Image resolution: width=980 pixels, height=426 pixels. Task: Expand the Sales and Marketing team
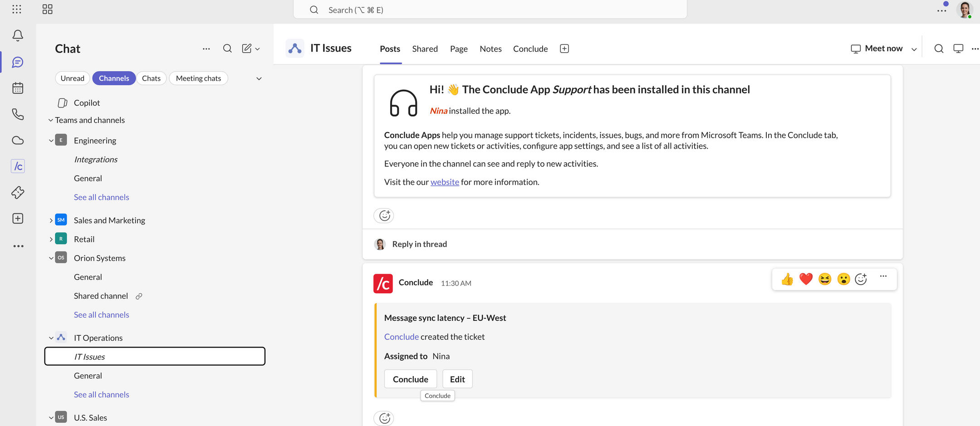(x=51, y=220)
